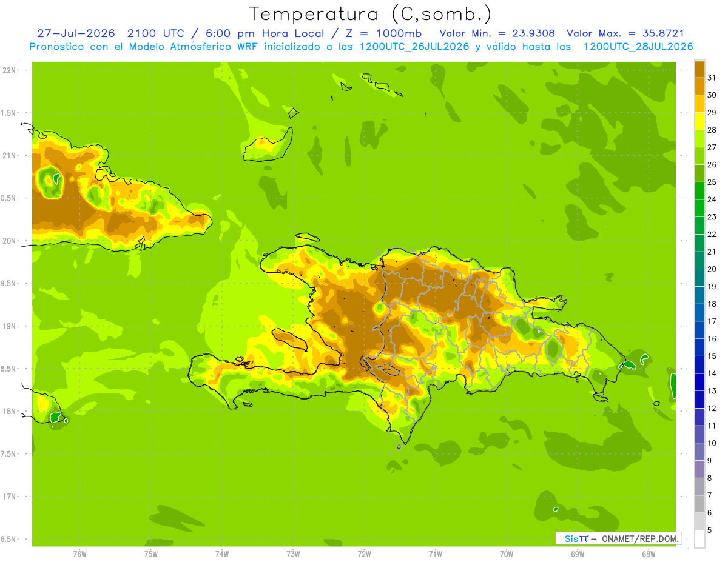
Task: Select the lime swatch between 27 and 28
Action: point(699,138)
